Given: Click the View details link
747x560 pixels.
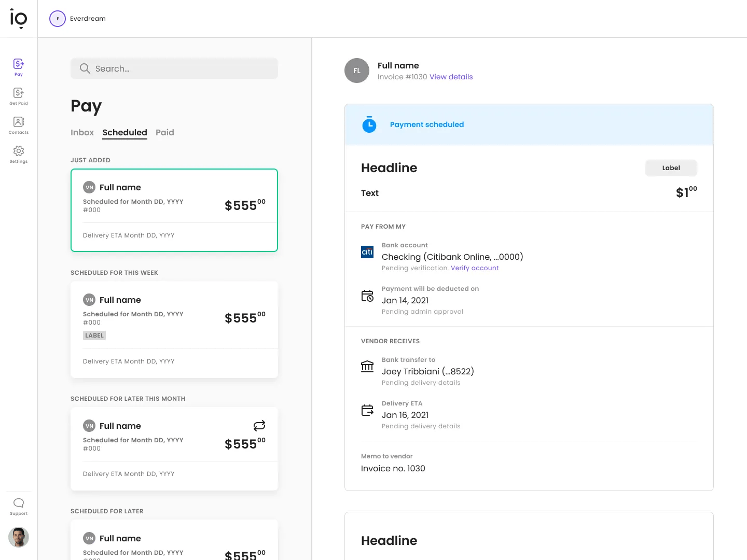Looking at the screenshot, I should (x=451, y=77).
